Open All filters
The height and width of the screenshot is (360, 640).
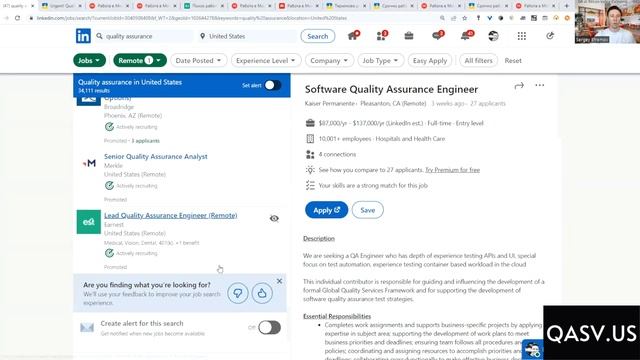[x=478, y=60]
